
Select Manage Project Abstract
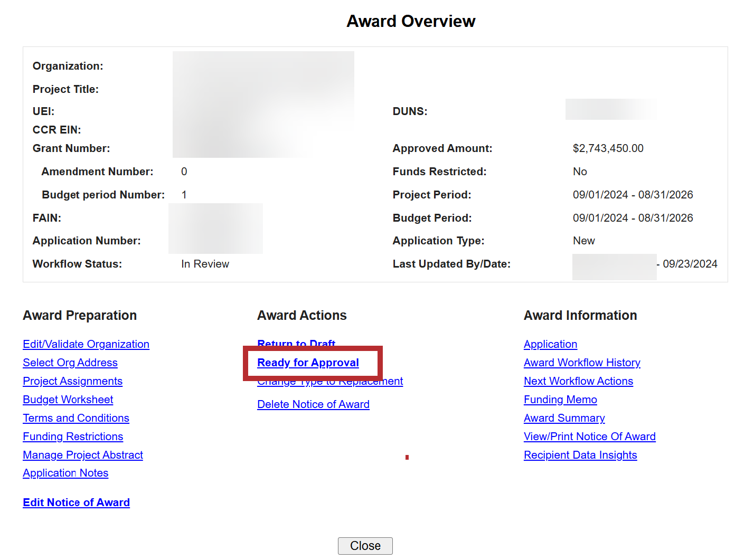click(83, 455)
